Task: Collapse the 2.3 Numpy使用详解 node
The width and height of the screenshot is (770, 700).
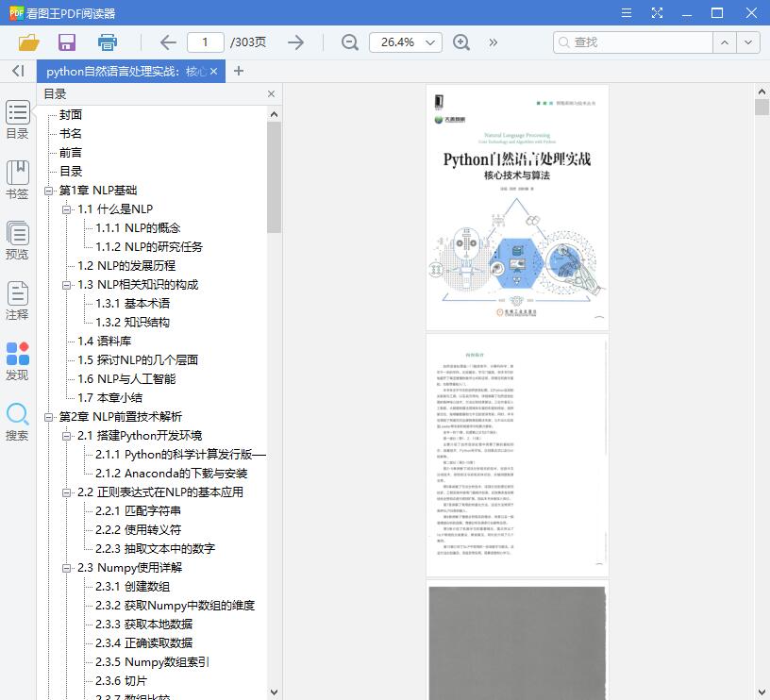Action: 66,569
